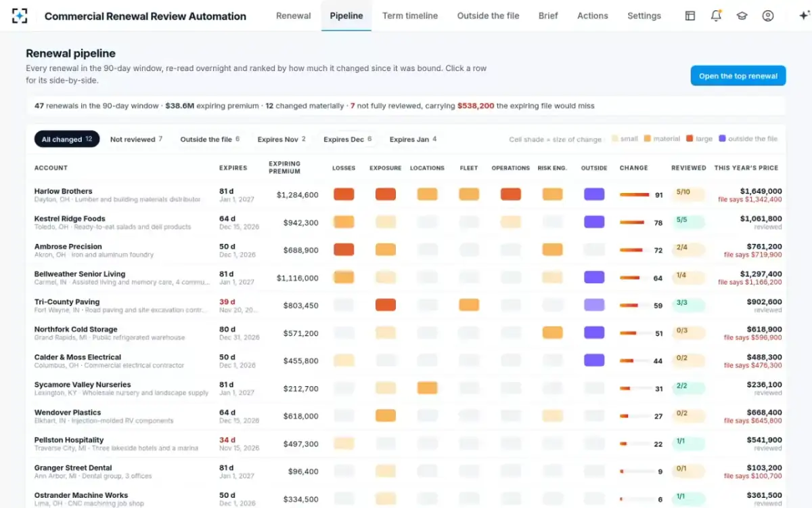Screen dimensions: 812x508
Task: Switch to the Actions tab
Action: click(x=593, y=16)
